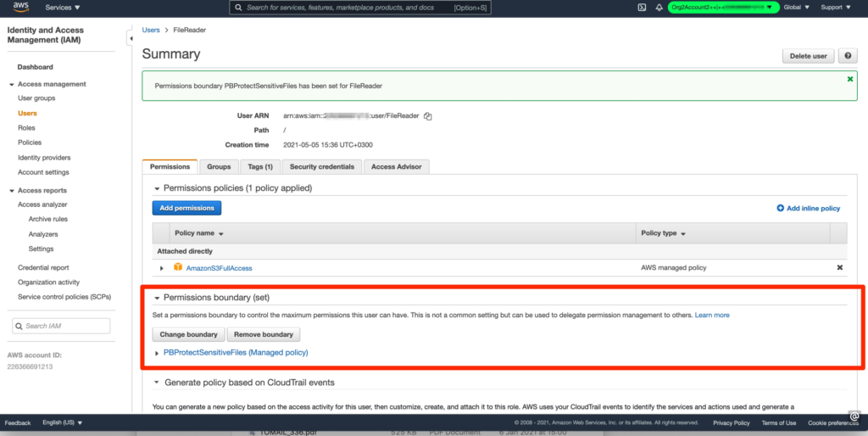The width and height of the screenshot is (868, 436).
Task: Open the help question mark button
Action: [x=848, y=56]
